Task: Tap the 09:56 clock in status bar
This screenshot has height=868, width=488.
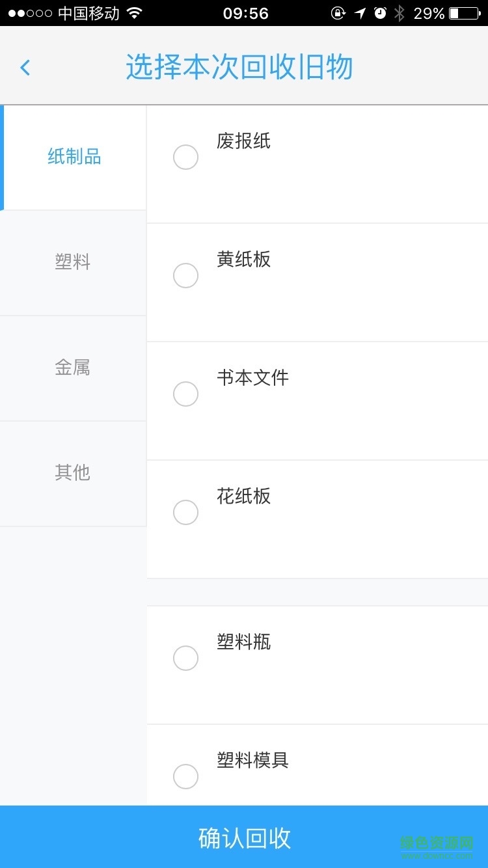Action: point(245,13)
